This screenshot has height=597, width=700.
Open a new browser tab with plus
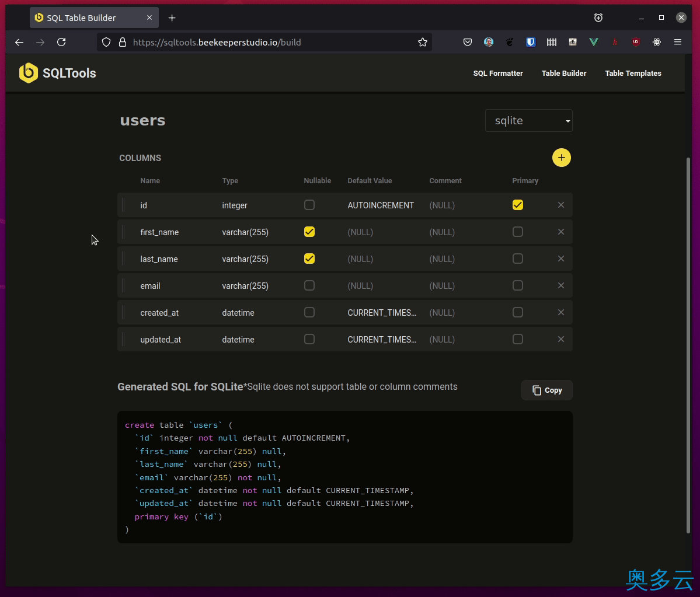pos(172,18)
